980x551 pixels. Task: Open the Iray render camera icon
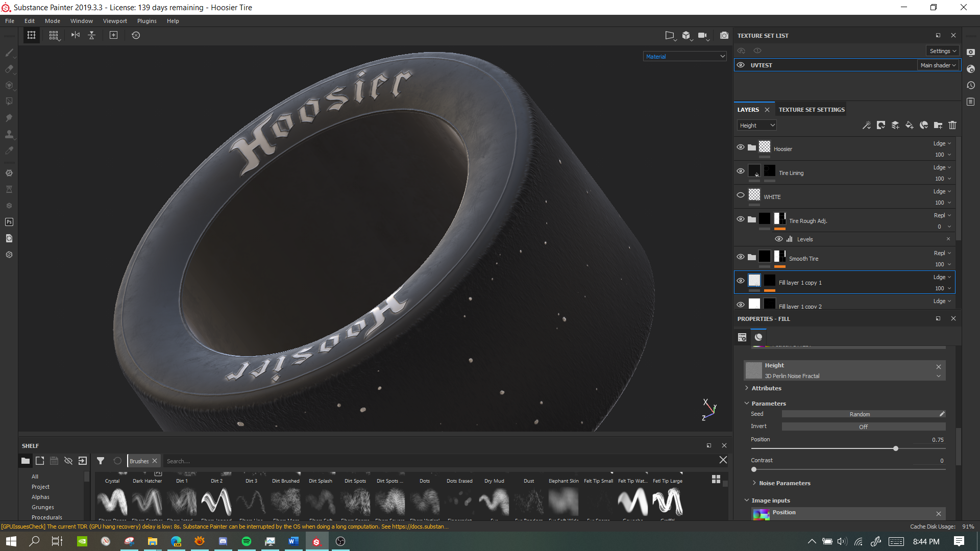tap(724, 35)
